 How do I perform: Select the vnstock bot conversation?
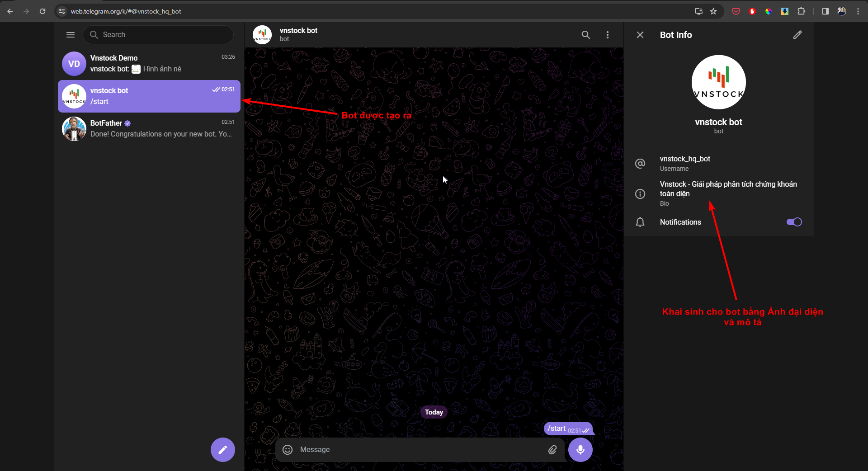149,96
